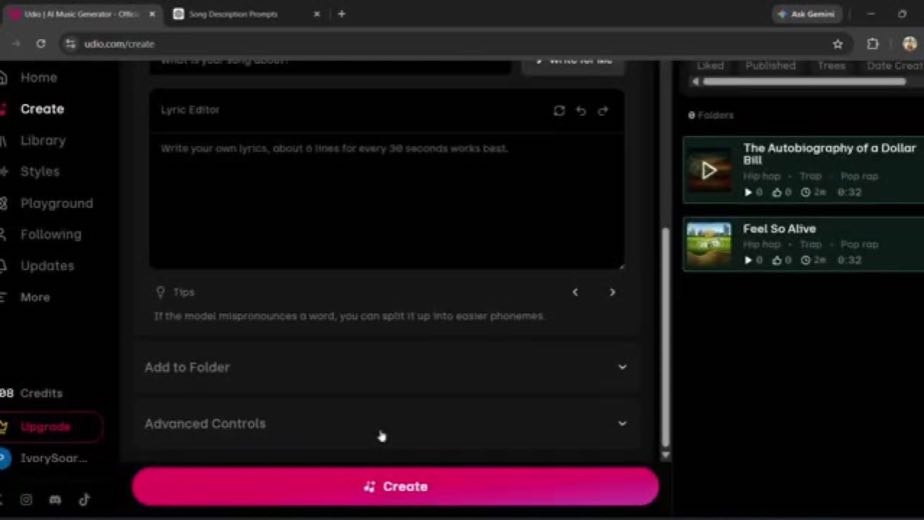This screenshot has height=520, width=924.
Task: Click the left arrow of horizontal scrollbar
Action: (x=695, y=82)
